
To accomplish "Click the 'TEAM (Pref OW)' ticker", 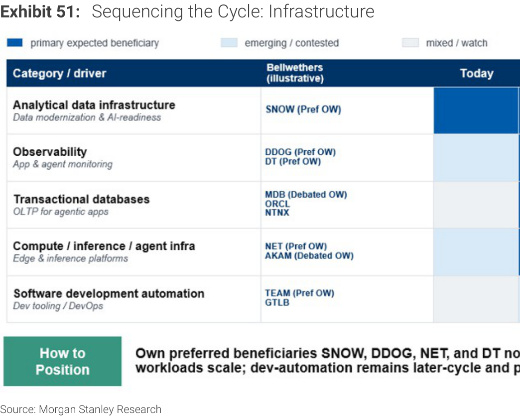I will [299, 293].
